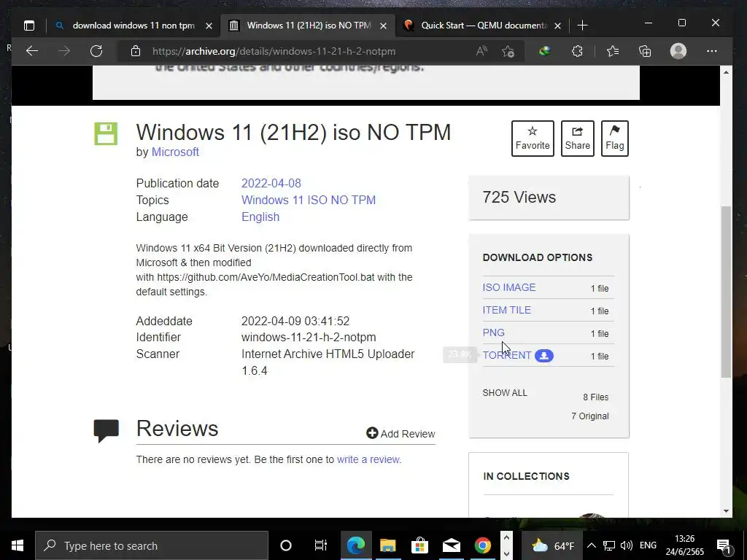Switch to download windows 11 non tpm tab
The width and height of the screenshot is (747, 560).
coord(133,26)
